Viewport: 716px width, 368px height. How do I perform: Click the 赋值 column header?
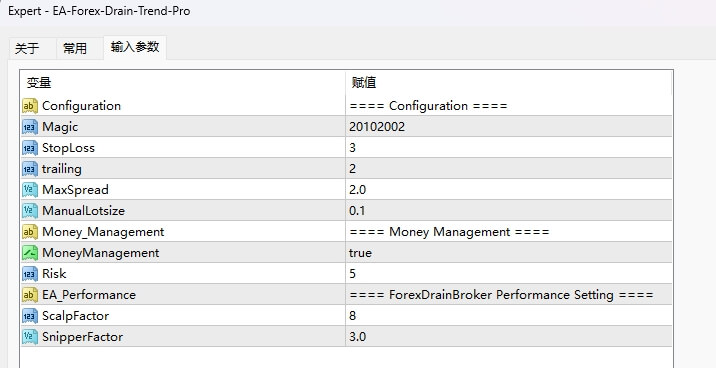509,83
